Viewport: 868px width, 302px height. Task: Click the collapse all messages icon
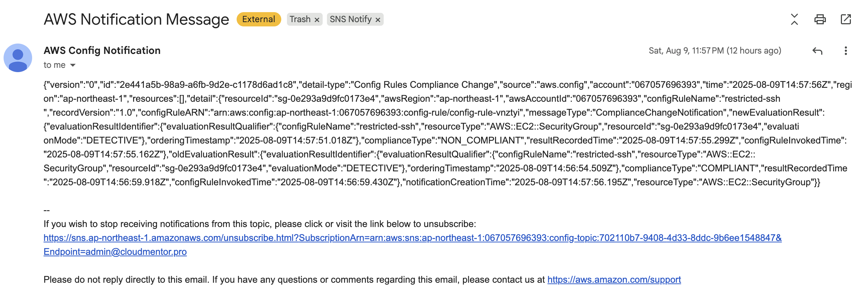(794, 19)
